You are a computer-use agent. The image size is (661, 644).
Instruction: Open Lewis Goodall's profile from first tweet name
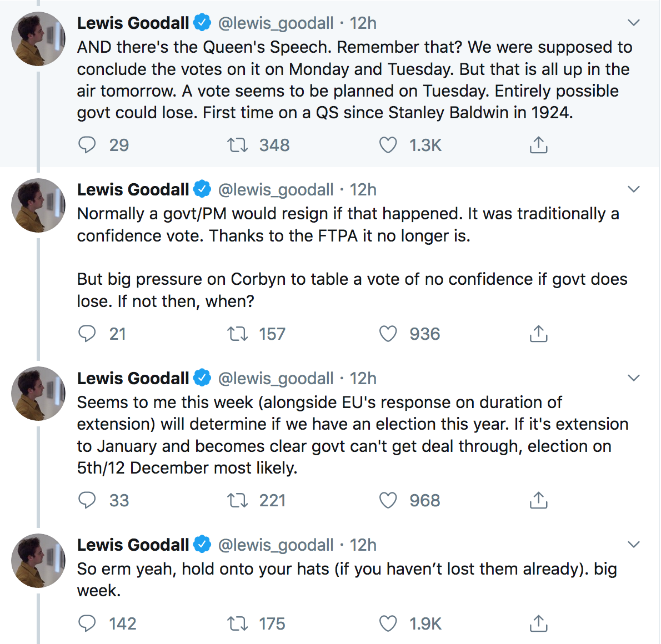click(133, 23)
